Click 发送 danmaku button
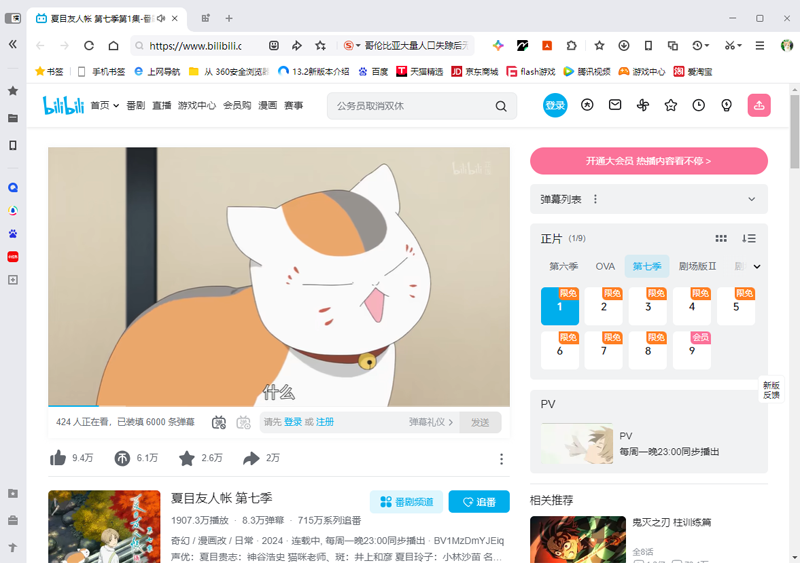Image resolution: width=800 pixels, height=563 pixels. pyautogui.click(x=480, y=423)
